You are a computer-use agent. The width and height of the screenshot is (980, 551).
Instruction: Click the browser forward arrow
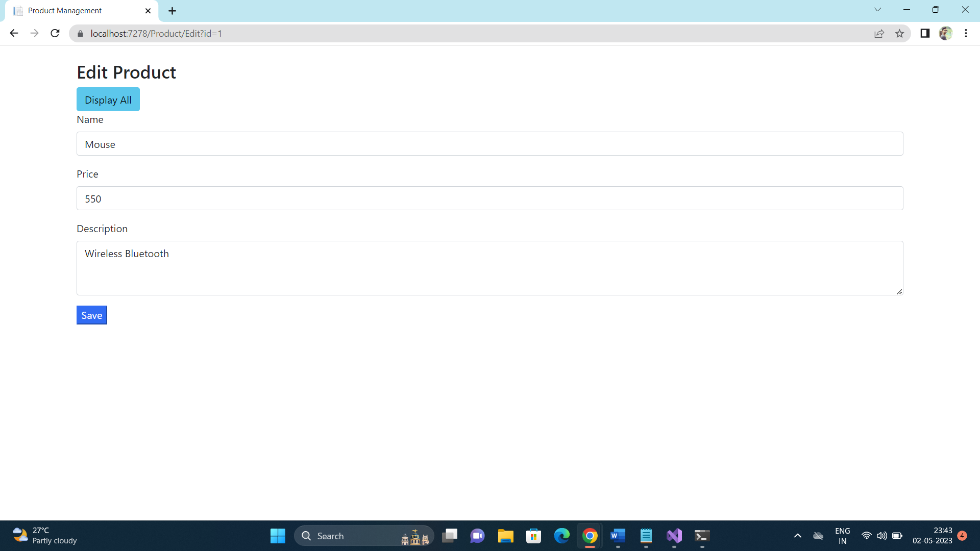34,33
